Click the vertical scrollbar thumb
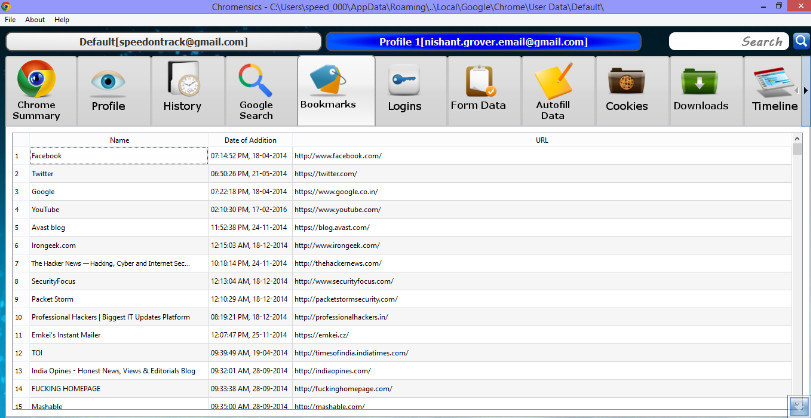The width and height of the screenshot is (811, 418). tap(797, 149)
